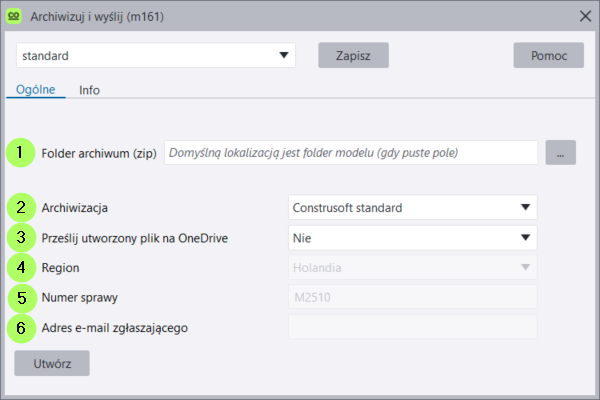Click green marker number 1
Image resolution: width=600 pixels, height=400 pixels.
(x=20, y=153)
